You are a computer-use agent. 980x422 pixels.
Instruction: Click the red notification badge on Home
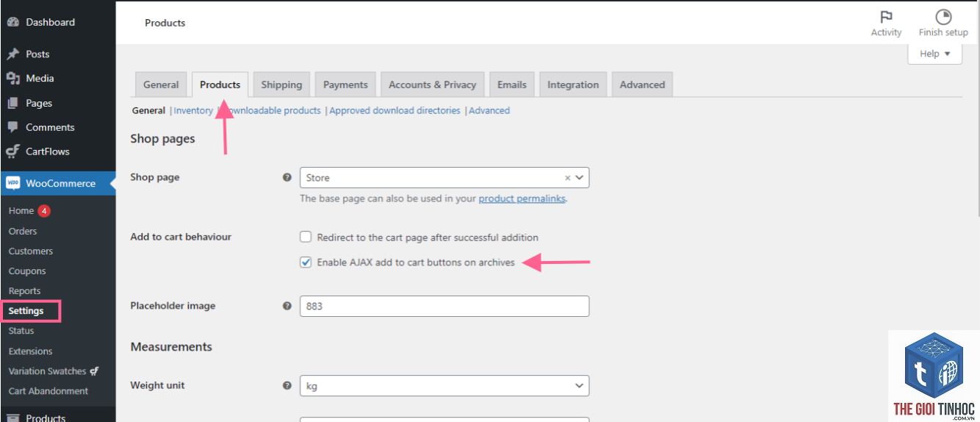click(x=44, y=211)
